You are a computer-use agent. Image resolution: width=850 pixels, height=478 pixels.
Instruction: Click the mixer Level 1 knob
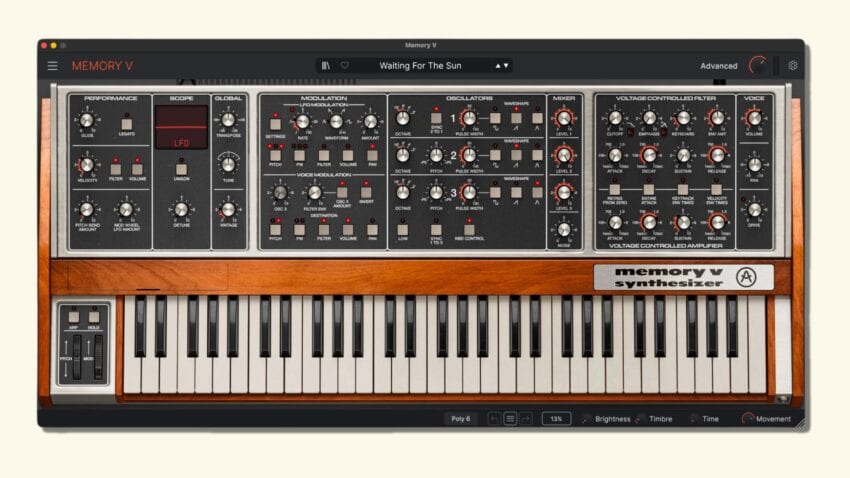[564, 118]
